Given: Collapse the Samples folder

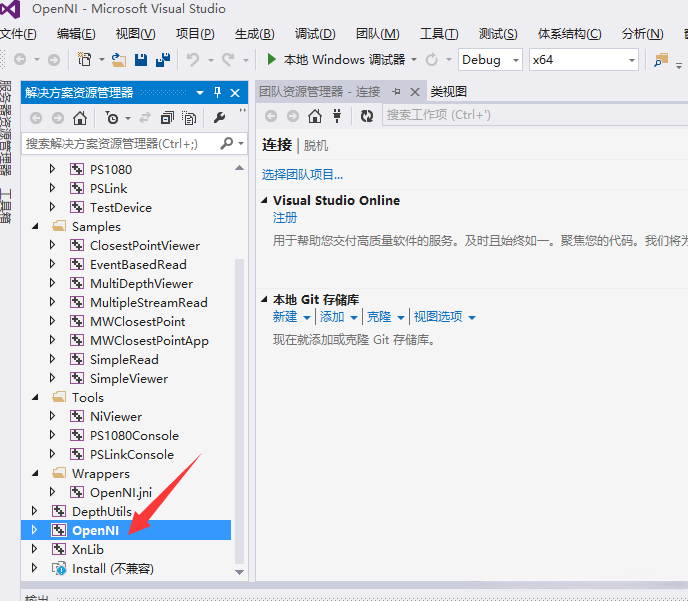Looking at the screenshot, I should pos(36,226).
